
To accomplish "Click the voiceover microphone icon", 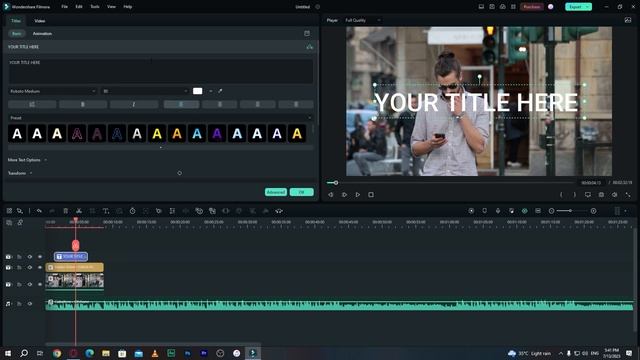I will pos(498,211).
